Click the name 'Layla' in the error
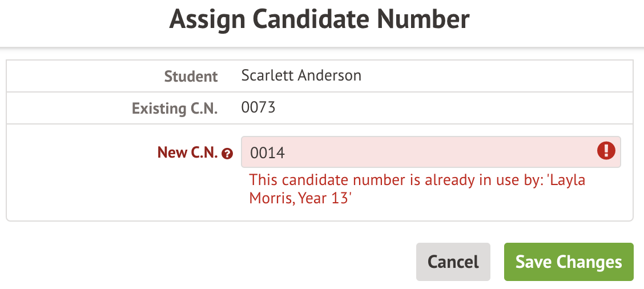Image resolution: width=644 pixels, height=289 pixels. 568,180
